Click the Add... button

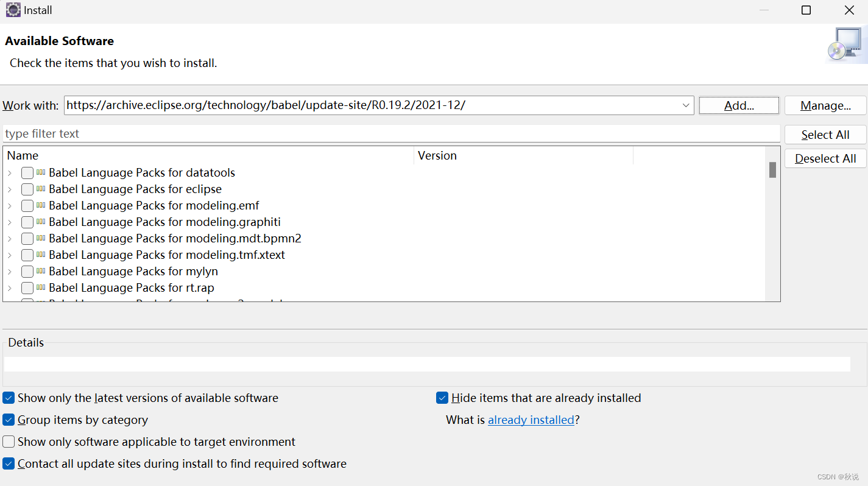click(739, 105)
